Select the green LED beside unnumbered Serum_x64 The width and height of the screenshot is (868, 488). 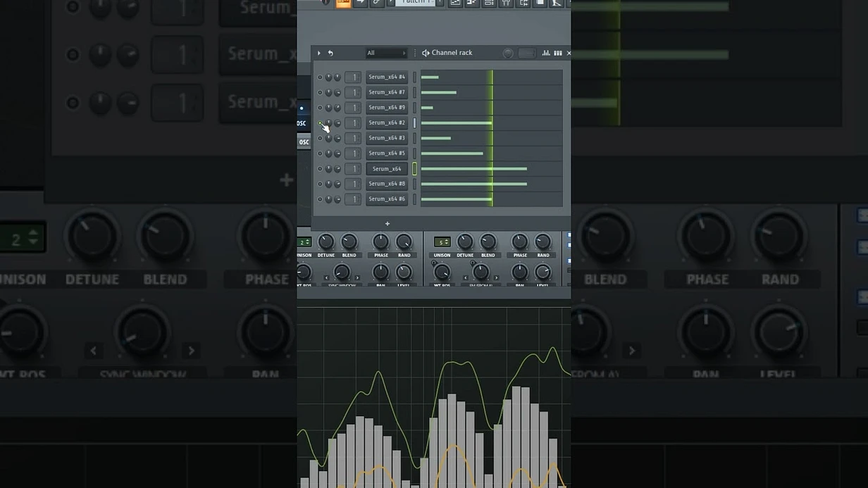point(414,169)
